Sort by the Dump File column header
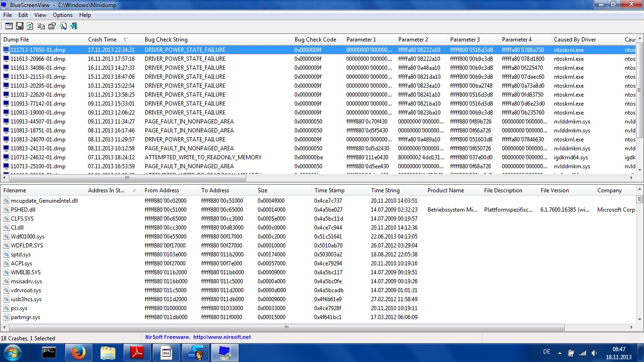Image resolution: width=644 pixels, height=362 pixels. pos(43,40)
